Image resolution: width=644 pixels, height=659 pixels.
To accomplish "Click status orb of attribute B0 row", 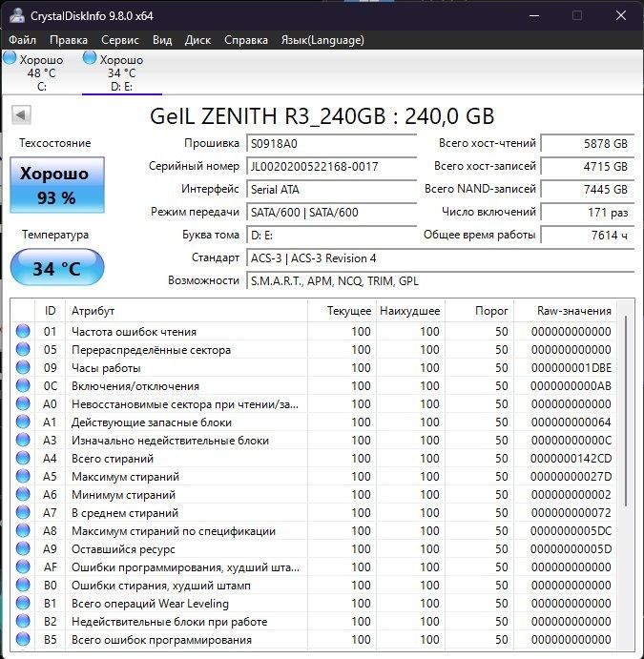I will click(23, 585).
